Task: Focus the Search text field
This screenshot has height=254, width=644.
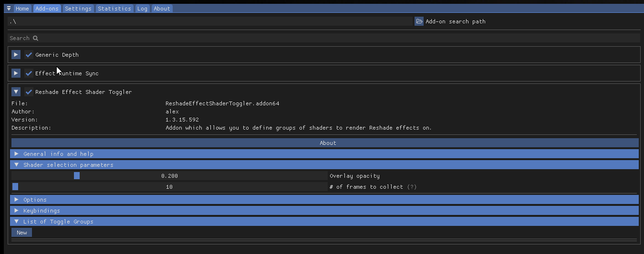Action: click(x=324, y=38)
